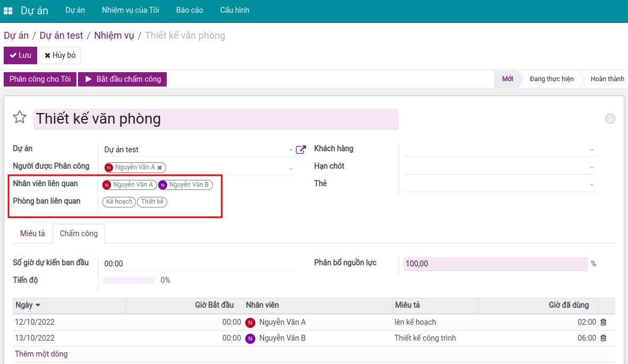Switch to the Miêu tả tab
Image resolution: width=628 pixels, height=364 pixels.
[x=32, y=233]
